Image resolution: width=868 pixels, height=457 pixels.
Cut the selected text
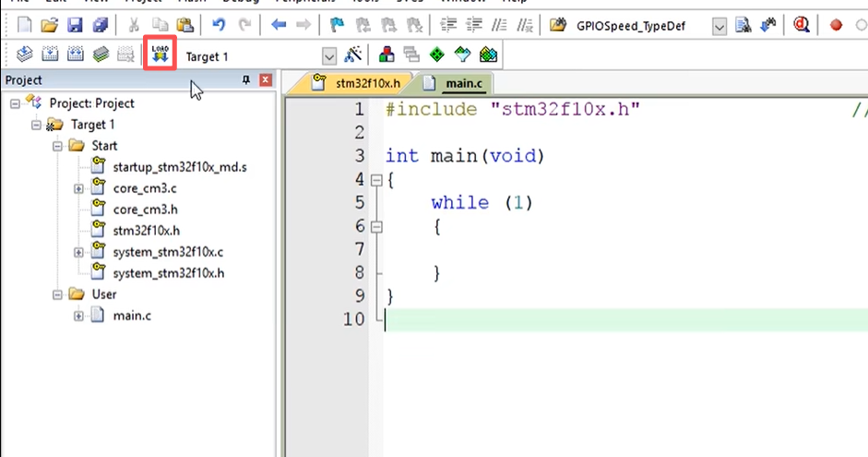point(134,25)
